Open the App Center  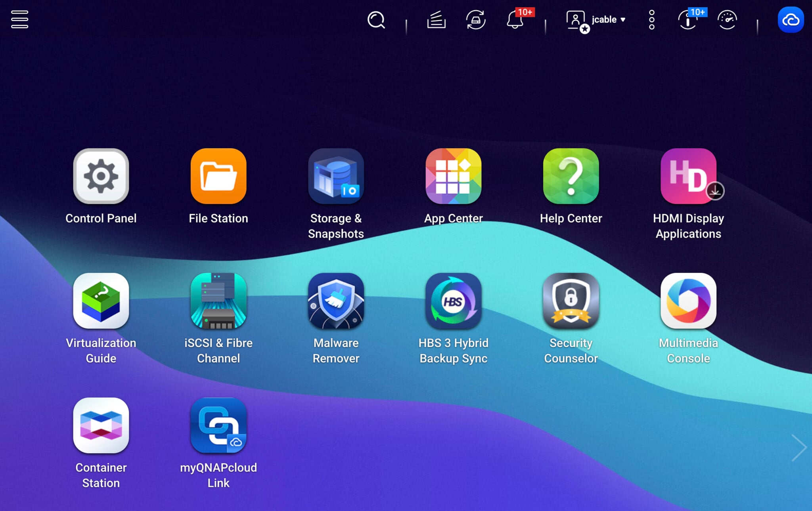(453, 176)
